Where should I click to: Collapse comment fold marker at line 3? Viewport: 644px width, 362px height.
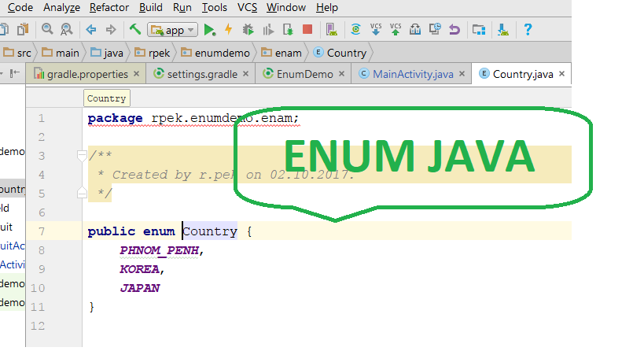[82, 155]
